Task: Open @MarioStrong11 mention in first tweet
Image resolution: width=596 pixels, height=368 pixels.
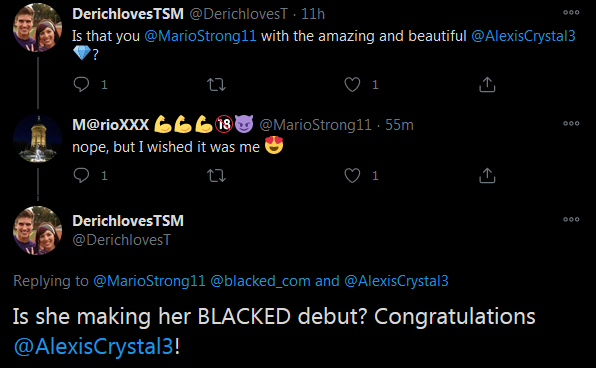Action: click(x=200, y=36)
